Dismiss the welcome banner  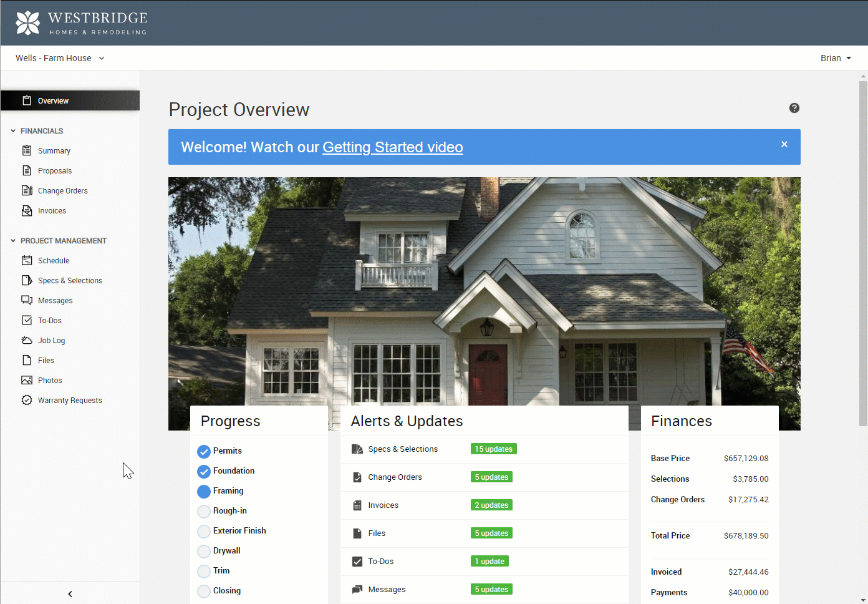784,144
